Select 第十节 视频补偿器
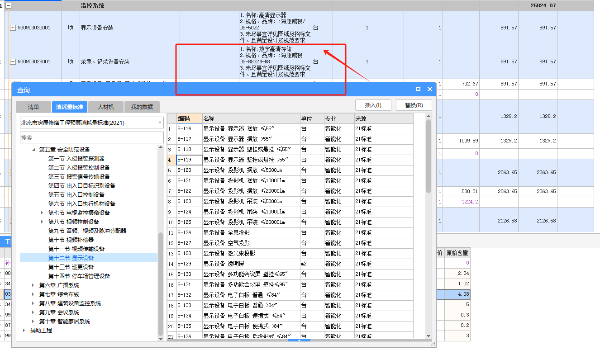 click(71, 240)
